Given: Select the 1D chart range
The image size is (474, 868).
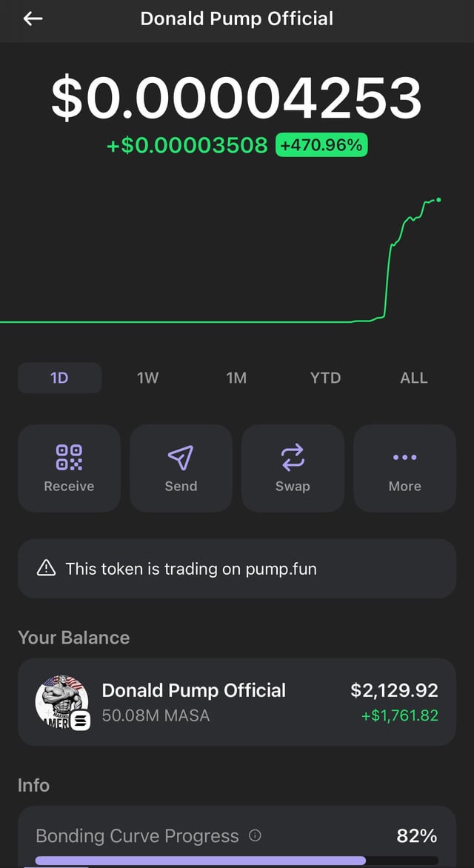Looking at the screenshot, I should point(59,378).
